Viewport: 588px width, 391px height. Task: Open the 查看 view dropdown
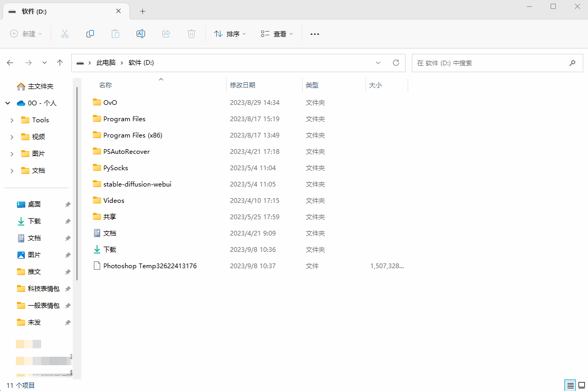point(276,34)
